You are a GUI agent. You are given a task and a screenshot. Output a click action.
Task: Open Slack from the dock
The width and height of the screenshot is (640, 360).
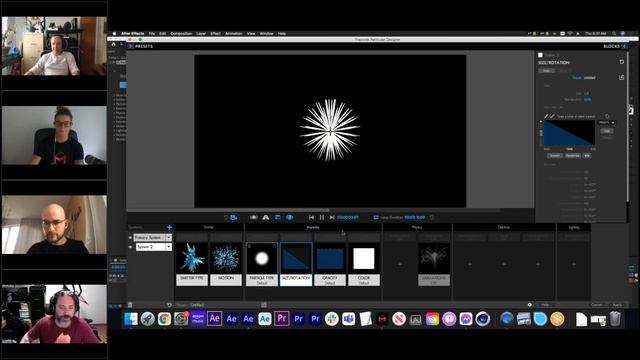[332, 319]
